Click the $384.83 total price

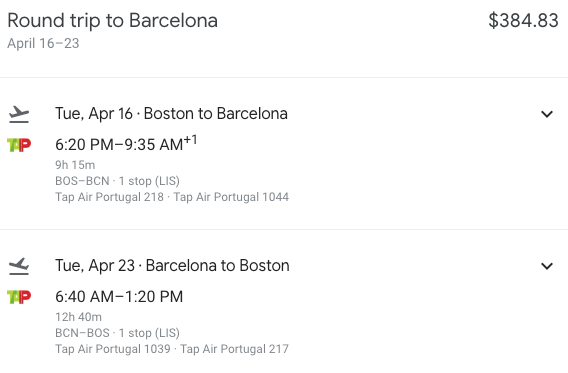[523, 20]
